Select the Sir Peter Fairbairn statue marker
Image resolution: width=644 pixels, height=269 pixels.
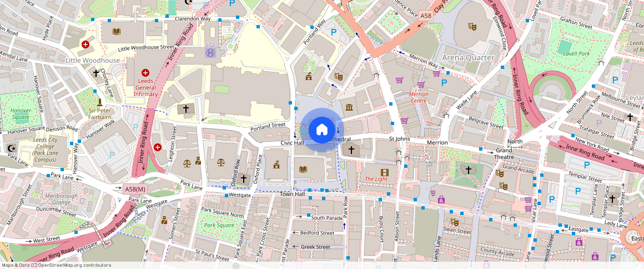tap(100, 102)
